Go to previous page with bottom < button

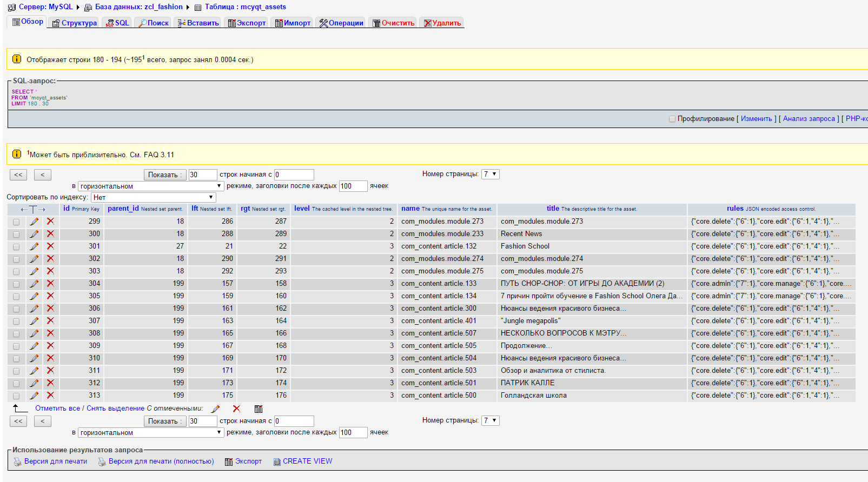43,421
